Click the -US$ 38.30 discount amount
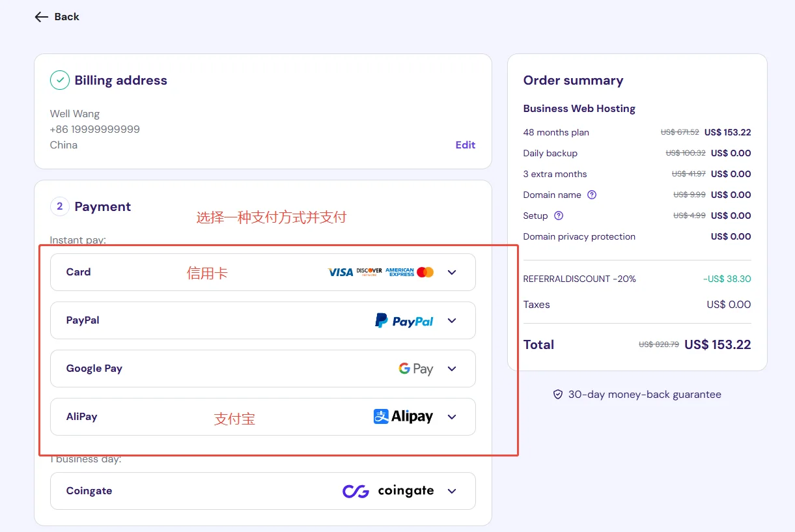The height and width of the screenshot is (532, 795). point(727,279)
